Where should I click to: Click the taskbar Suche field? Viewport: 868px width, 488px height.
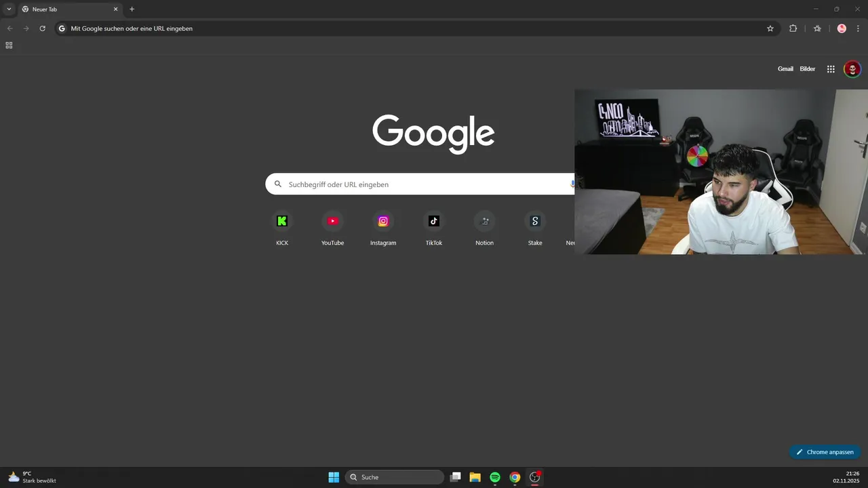(x=395, y=477)
